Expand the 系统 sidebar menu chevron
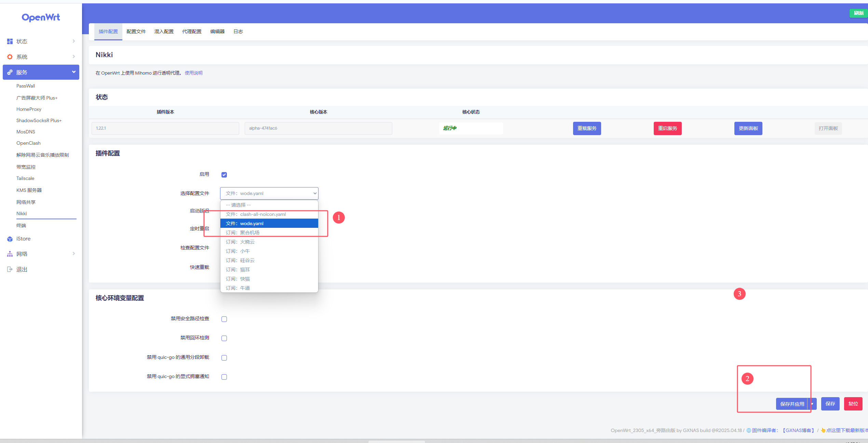868x443 pixels. [x=73, y=56]
